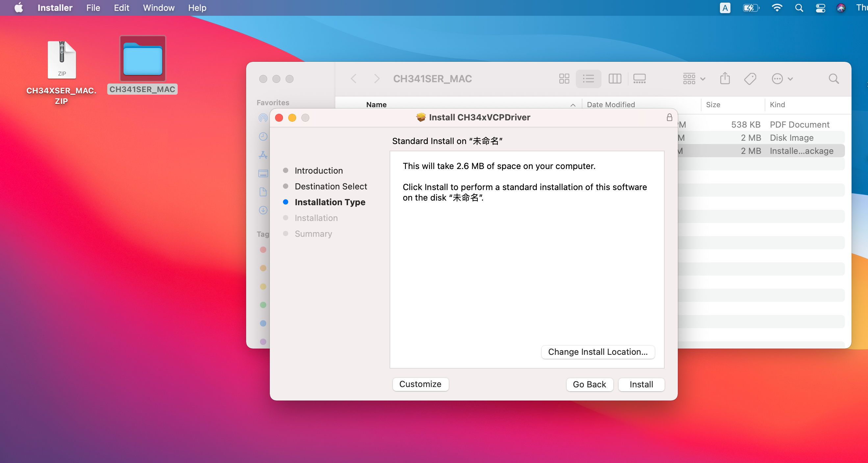The image size is (868, 463).
Task: Check the battery status icon
Action: click(x=751, y=8)
